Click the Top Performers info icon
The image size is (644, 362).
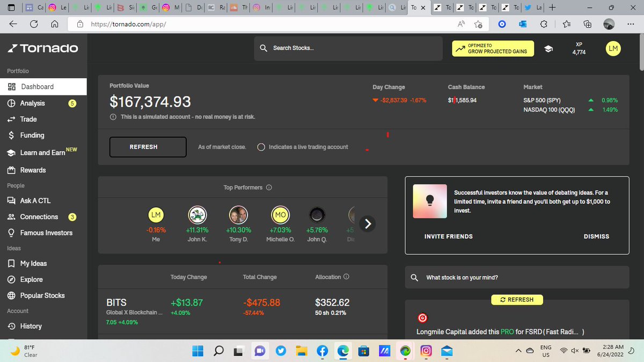(x=269, y=188)
